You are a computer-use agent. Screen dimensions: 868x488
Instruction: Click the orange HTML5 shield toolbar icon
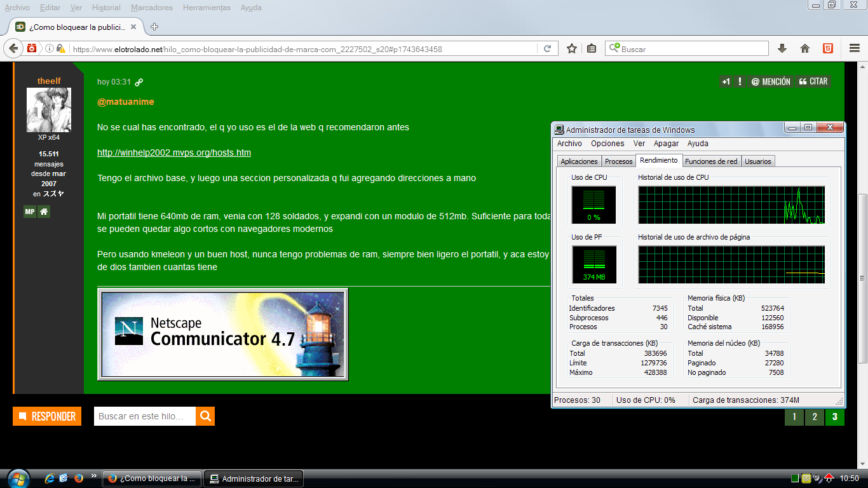(x=828, y=48)
